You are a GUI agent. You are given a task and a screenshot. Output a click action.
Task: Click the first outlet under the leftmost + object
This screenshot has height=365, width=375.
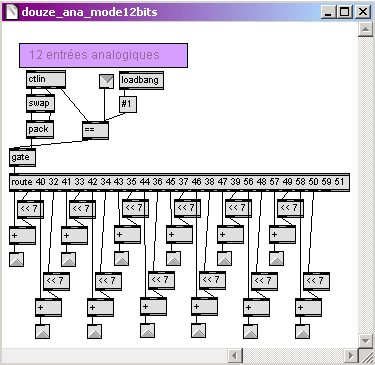16,260
